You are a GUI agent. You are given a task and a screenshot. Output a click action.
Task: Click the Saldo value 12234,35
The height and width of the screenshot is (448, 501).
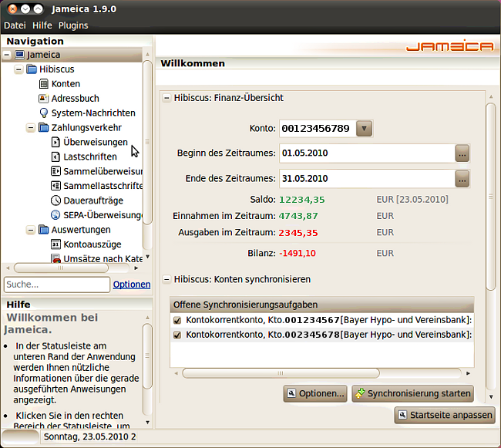(x=301, y=200)
